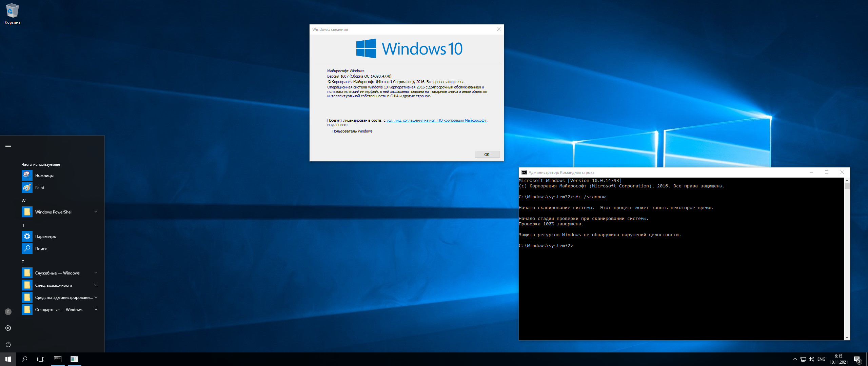This screenshot has width=868, height=366.
Task: Click the user account icon in Start
Action: tap(8, 312)
